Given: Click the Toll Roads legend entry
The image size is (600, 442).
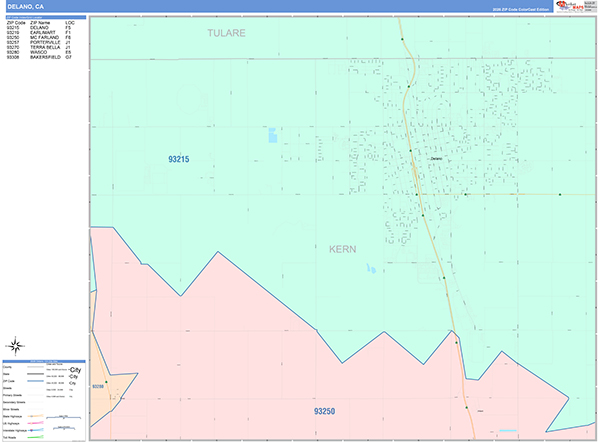Looking at the screenshot, I should (x=10, y=437).
